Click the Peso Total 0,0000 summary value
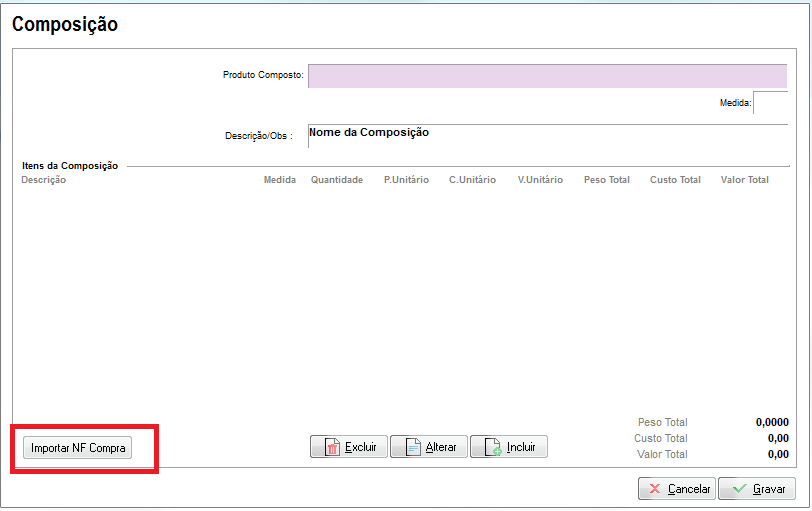The height and width of the screenshot is (511, 812). [772, 422]
